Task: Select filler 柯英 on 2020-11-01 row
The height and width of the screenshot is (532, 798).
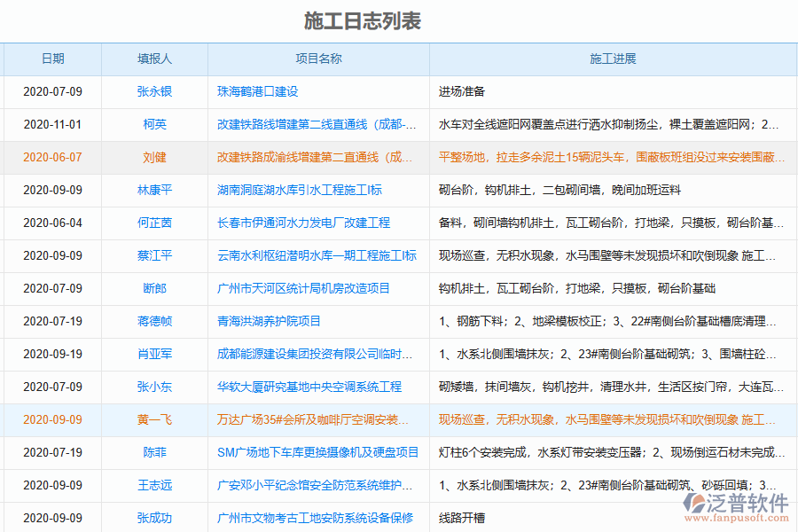Action: click(x=153, y=124)
